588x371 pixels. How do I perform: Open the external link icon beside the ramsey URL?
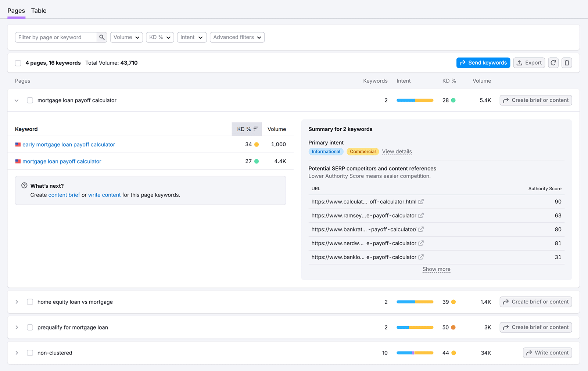pos(421,215)
